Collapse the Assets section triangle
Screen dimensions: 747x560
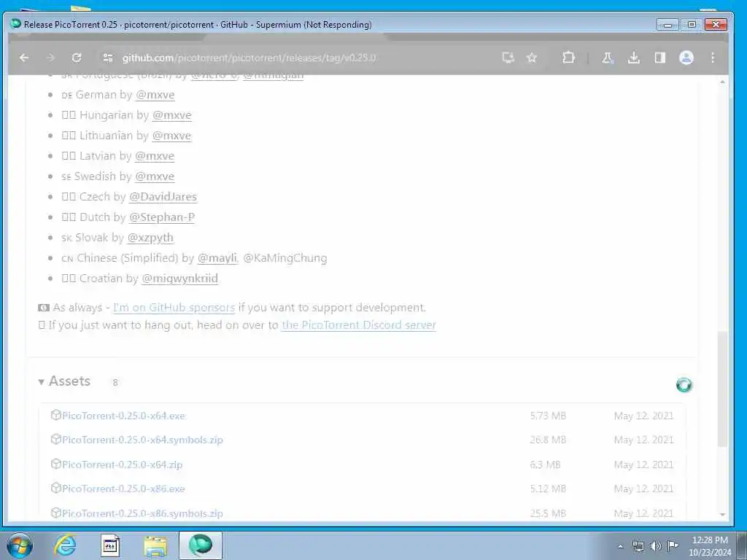pos(42,382)
